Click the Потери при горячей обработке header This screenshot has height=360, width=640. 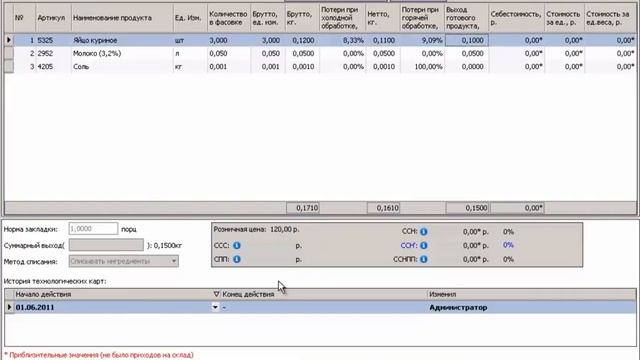pos(422,18)
